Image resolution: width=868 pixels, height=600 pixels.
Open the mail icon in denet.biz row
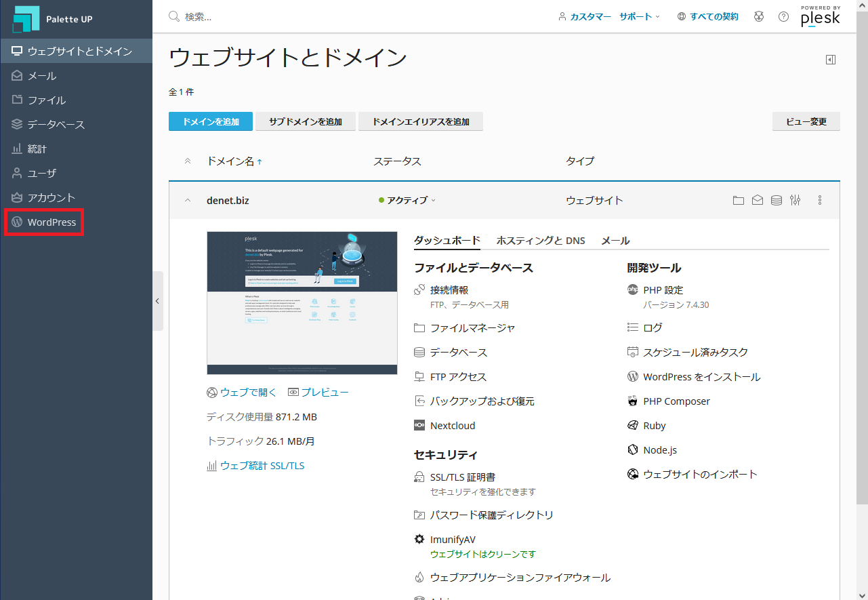(758, 200)
